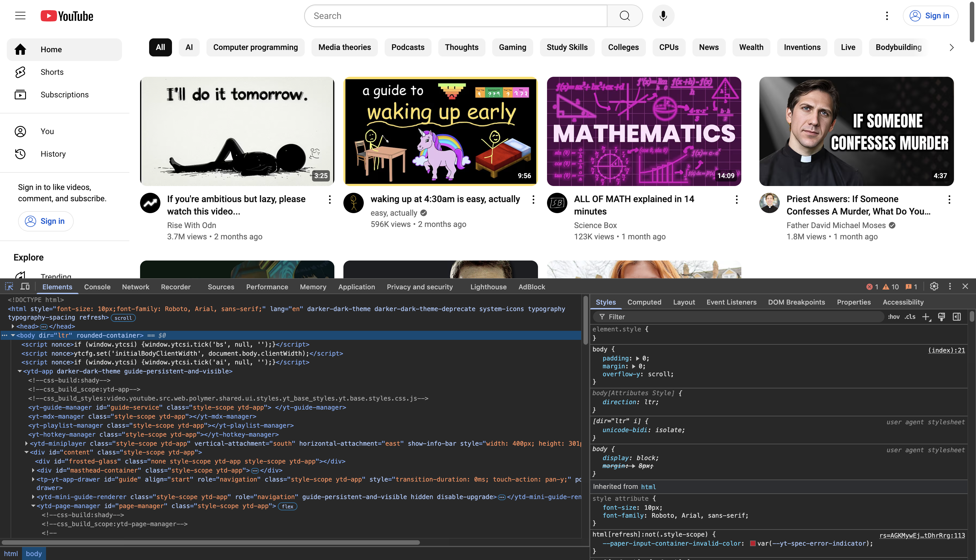Image resolution: width=976 pixels, height=560 pixels.
Task: Expand the ytd-miniplayer element node
Action: click(27, 443)
